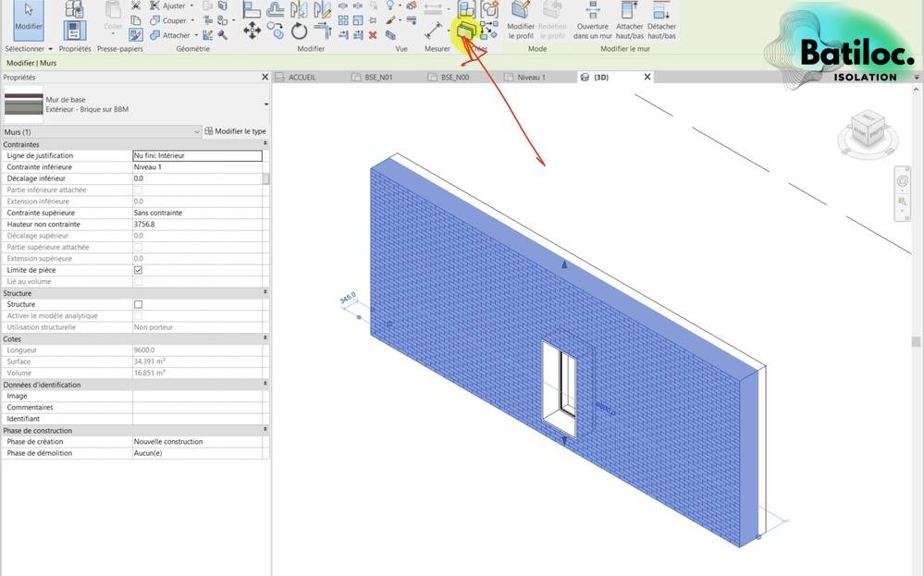The width and height of the screenshot is (924, 576).
Task: Enable the Structure checkbox
Action: (x=138, y=304)
